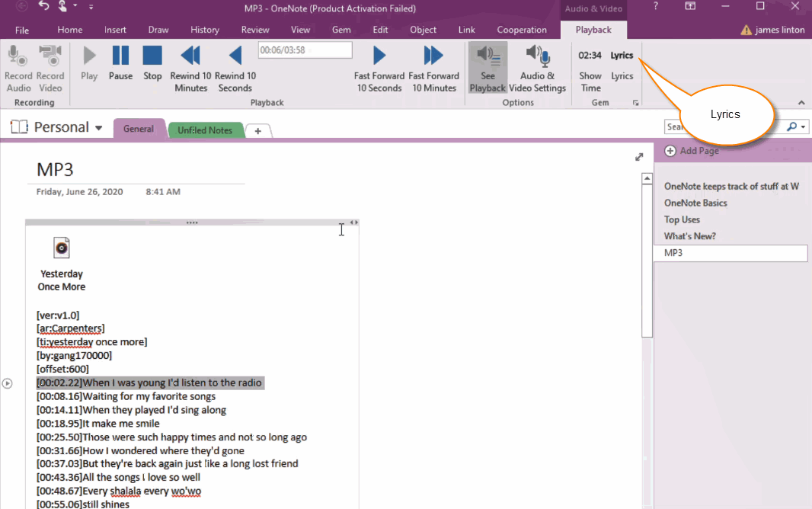Pause the audio playback

click(120, 62)
